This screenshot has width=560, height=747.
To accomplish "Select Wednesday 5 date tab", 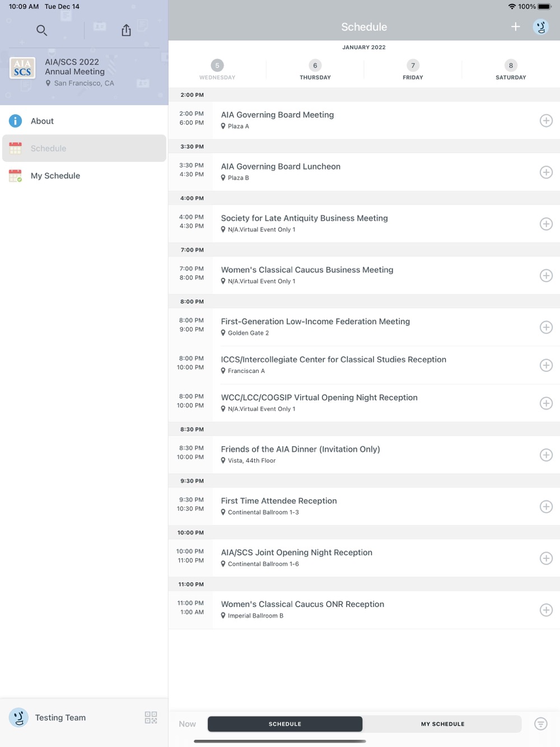I will 217,70.
